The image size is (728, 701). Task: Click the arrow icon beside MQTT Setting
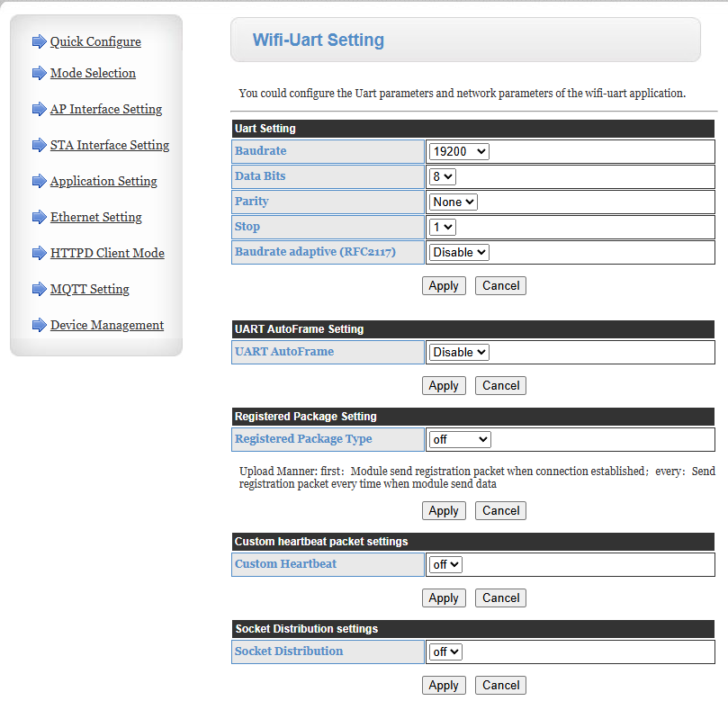point(39,289)
